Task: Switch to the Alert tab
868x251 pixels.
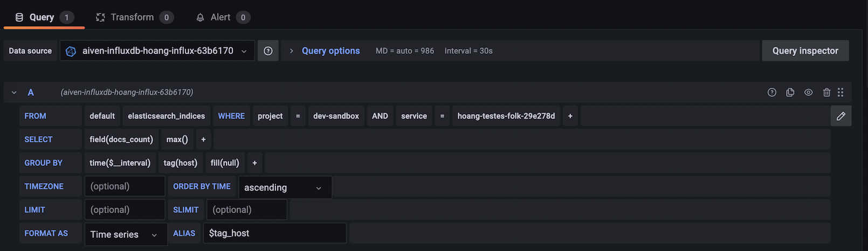Action: [x=222, y=17]
